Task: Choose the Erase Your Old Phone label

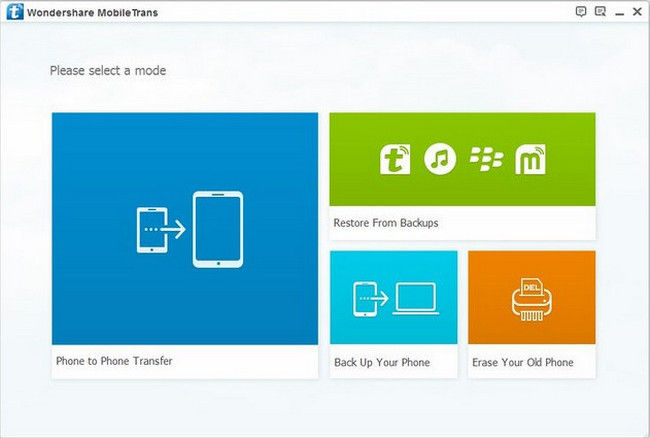Action: pyautogui.click(x=523, y=363)
